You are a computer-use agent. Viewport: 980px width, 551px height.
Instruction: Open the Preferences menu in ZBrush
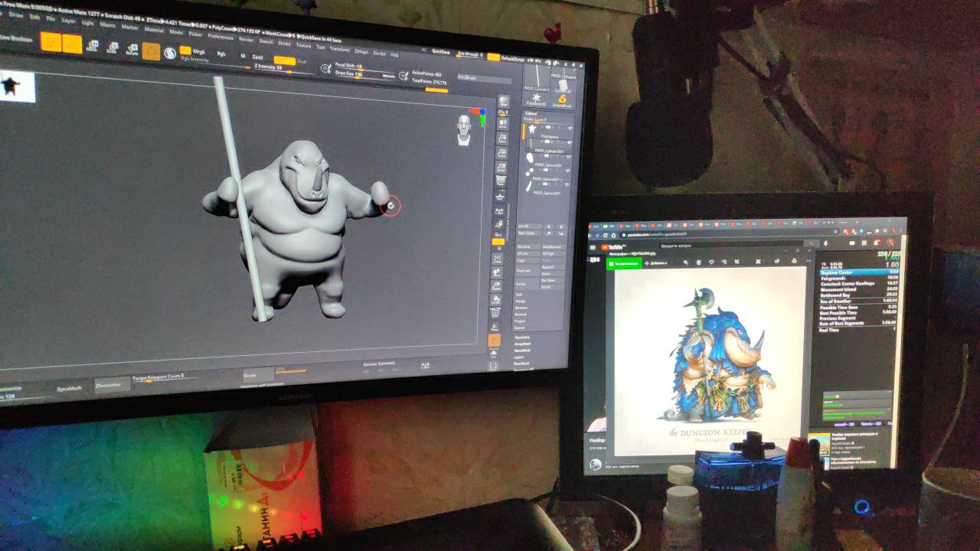coord(220,37)
